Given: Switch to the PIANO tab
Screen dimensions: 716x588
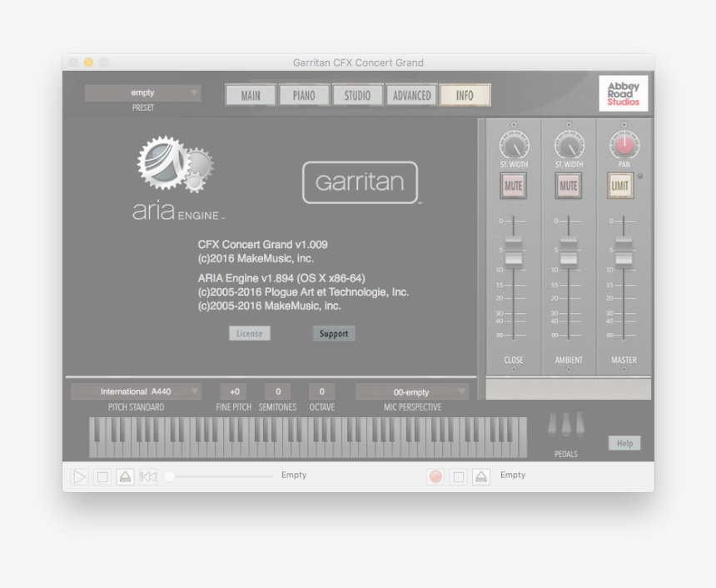Looking at the screenshot, I should (x=304, y=96).
